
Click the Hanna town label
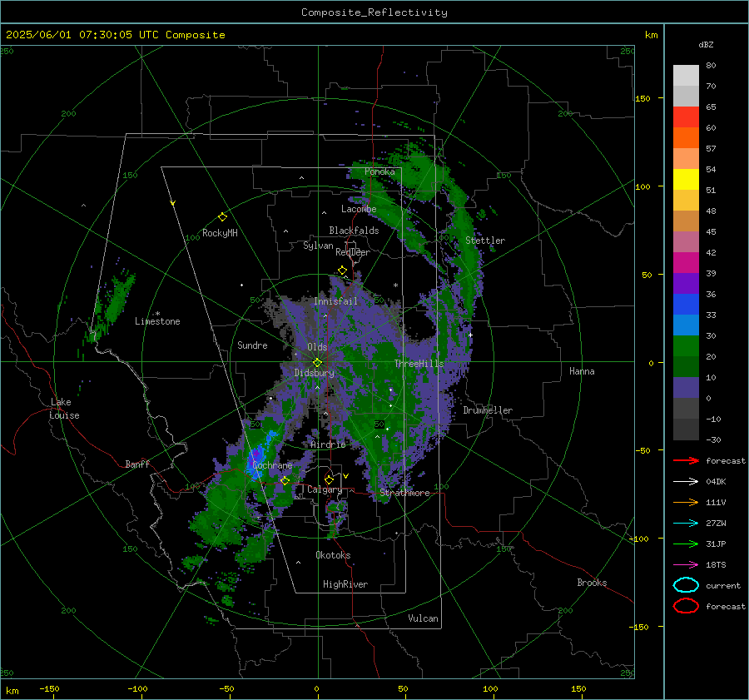[582, 371]
